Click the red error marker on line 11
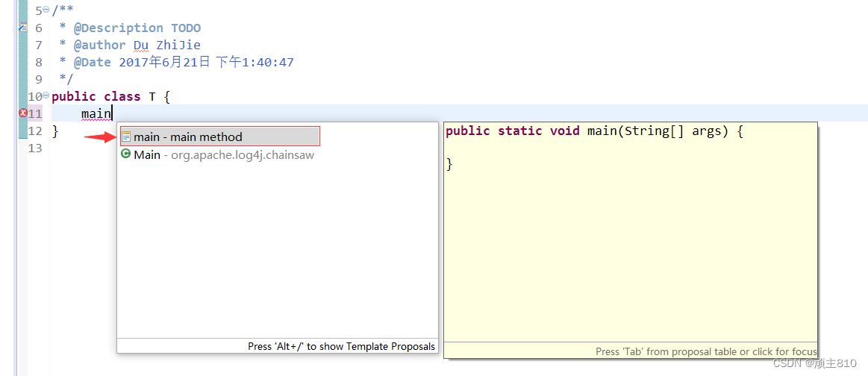This screenshot has height=376, width=868. click(23, 113)
